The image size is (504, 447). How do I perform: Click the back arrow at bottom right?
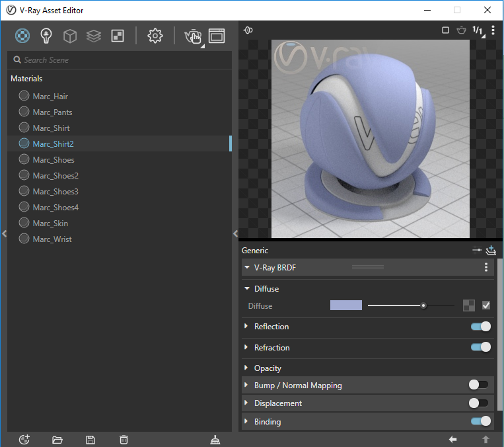pyautogui.click(x=452, y=439)
